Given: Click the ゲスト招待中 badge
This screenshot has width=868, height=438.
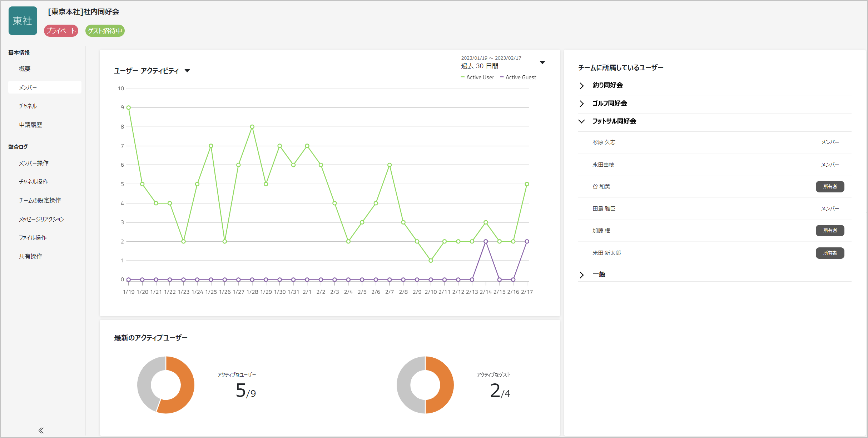Looking at the screenshot, I should click(x=105, y=31).
